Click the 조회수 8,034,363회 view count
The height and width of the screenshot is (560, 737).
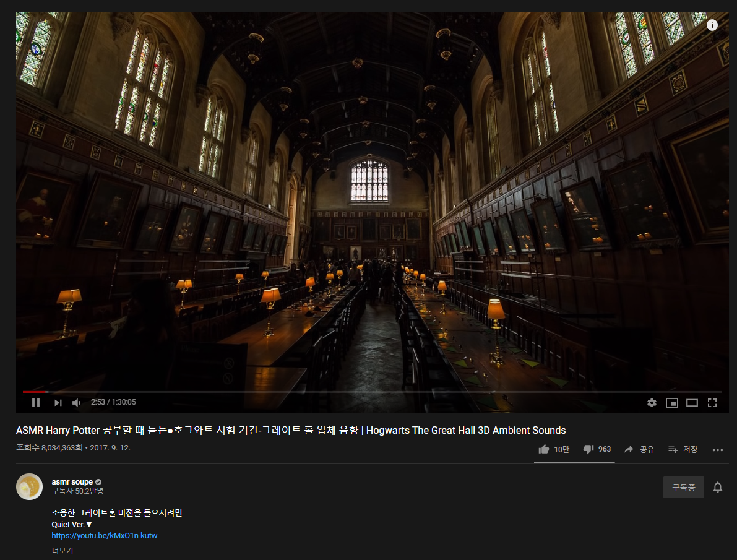pos(50,447)
